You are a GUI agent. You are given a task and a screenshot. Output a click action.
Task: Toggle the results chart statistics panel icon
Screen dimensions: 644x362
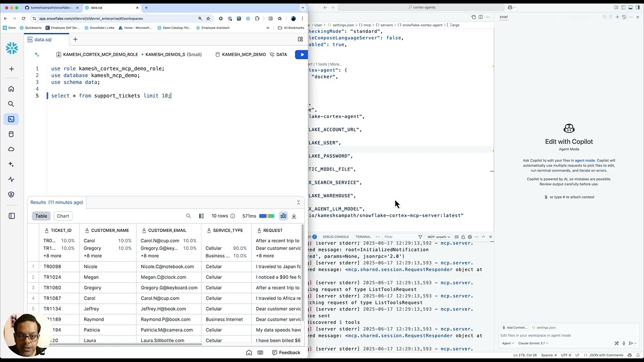283,216
